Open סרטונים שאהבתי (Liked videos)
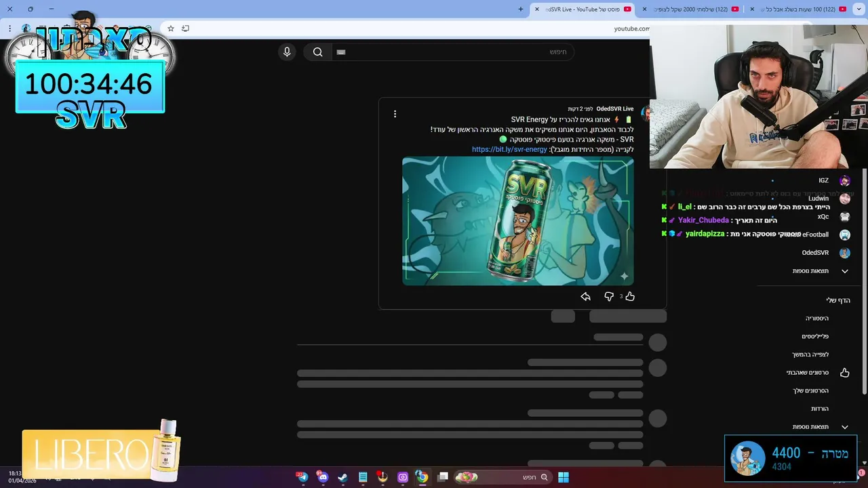 (x=808, y=373)
